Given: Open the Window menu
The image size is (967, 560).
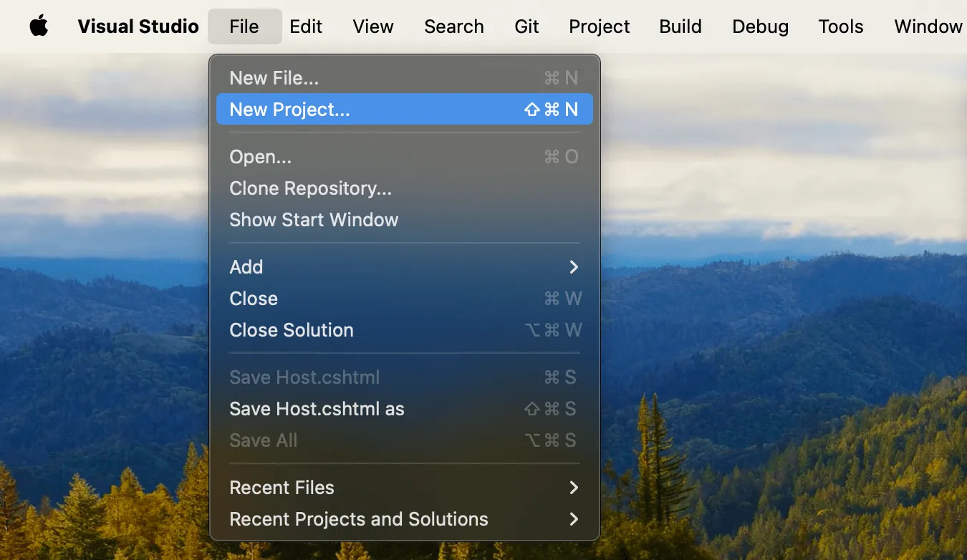Looking at the screenshot, I should [928, 26].
